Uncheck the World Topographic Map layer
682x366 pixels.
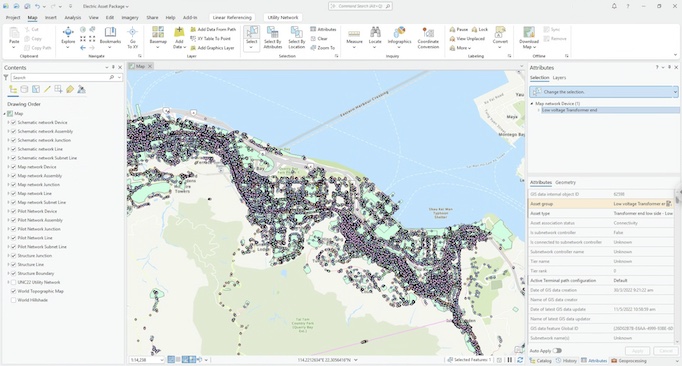13,291
